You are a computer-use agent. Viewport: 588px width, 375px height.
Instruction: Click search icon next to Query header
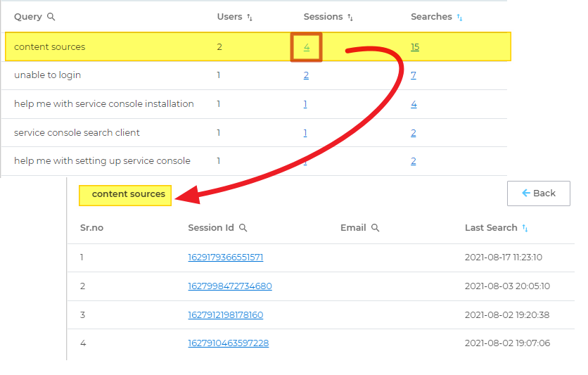pyautogui.click(x=51, y=17)
